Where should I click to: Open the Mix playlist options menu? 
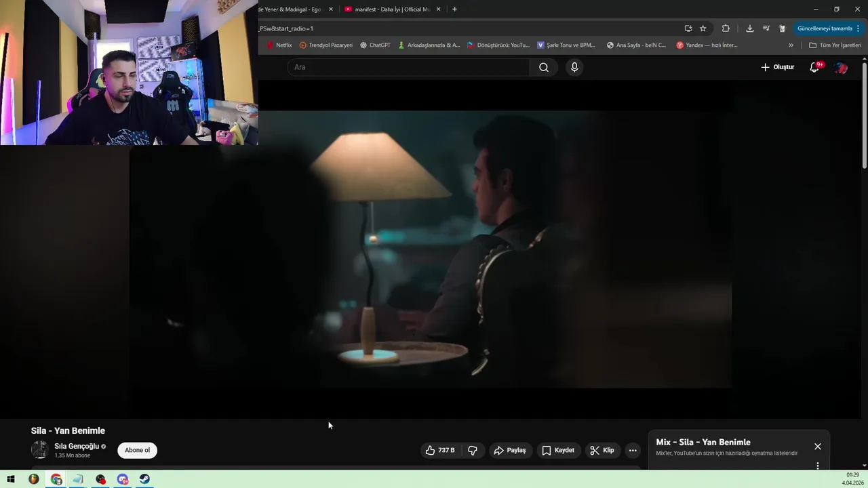click(818, 466)
